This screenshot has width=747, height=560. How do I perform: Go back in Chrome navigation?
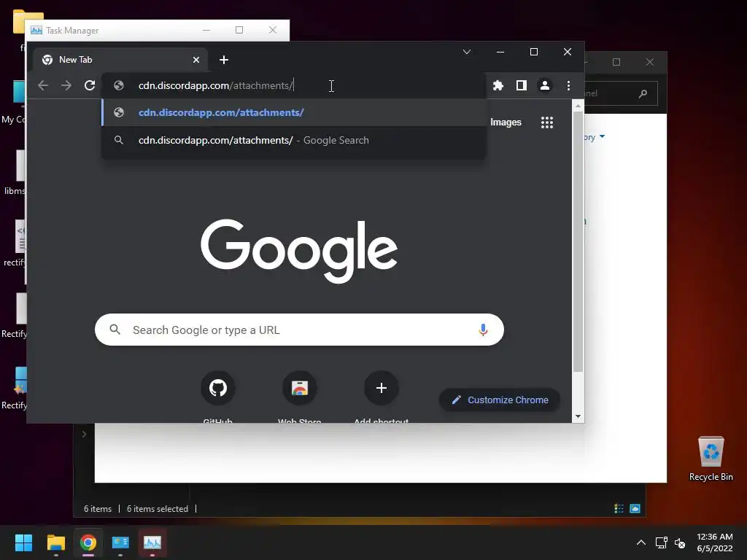click(x=43, y=86)
